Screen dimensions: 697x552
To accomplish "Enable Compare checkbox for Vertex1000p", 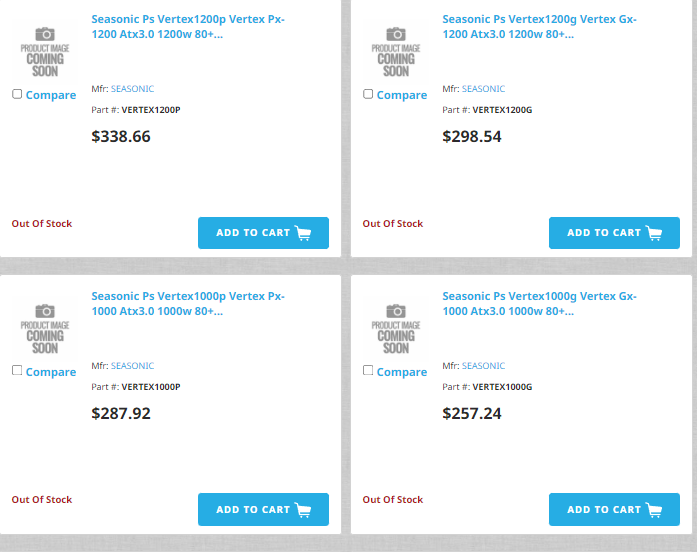I will pyautogui.click(x=17, y=371).
